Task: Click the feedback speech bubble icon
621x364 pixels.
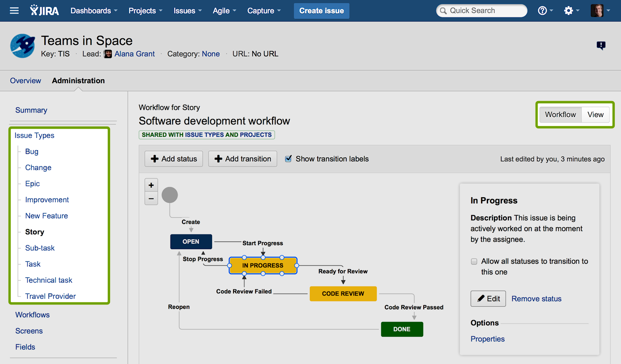Action: point(601,45)
